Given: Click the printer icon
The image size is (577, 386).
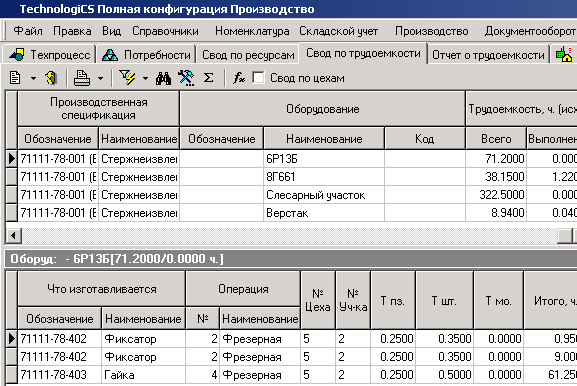Looking at the screenshot, I should pos(82,78).
